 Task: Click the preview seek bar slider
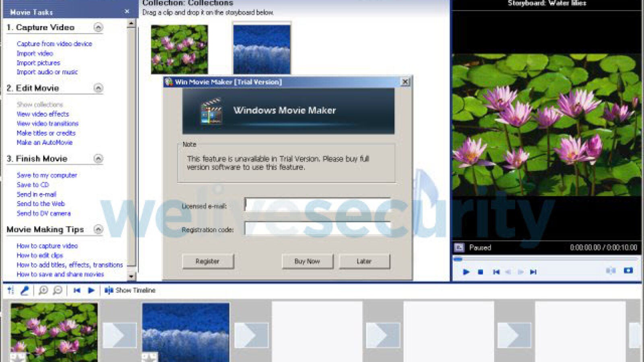point(458,259)
